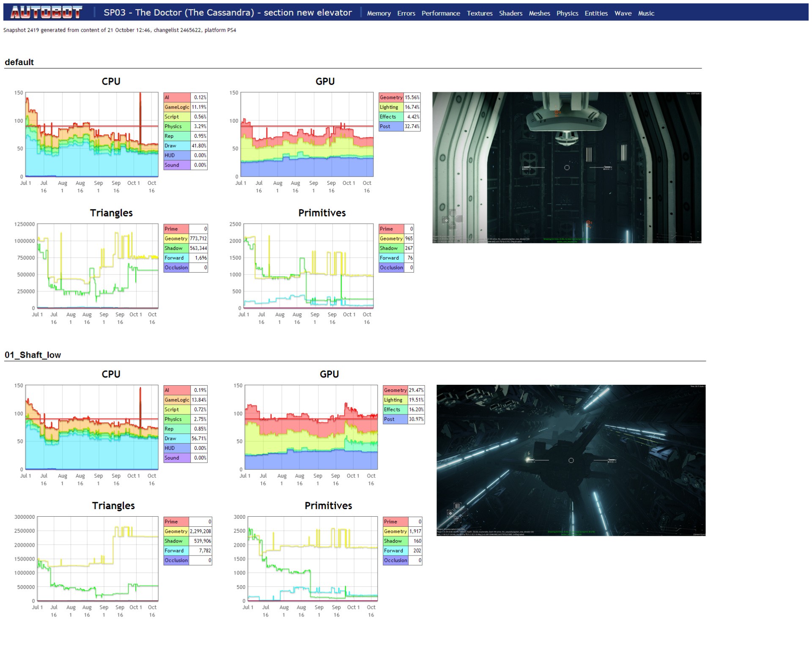Image resolution: width=812 pixels, height=649 pixels.
Task: Click the default section screenshot thumbnail
Action: coord(567,167)
